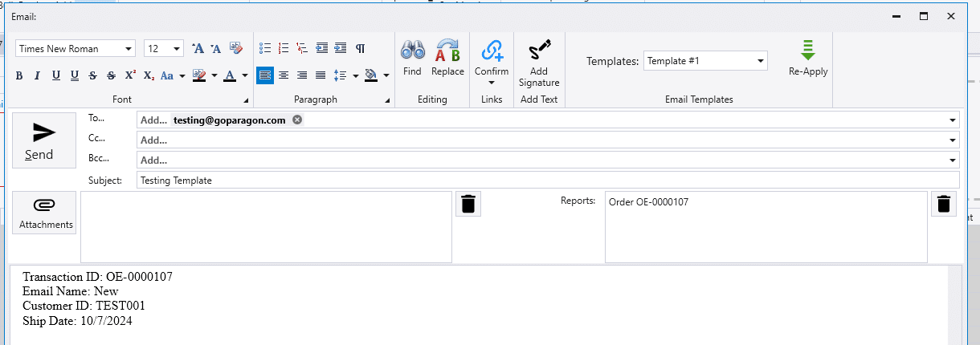Send the email
Viewport: 980px width, 345px height.
(44, 140)
